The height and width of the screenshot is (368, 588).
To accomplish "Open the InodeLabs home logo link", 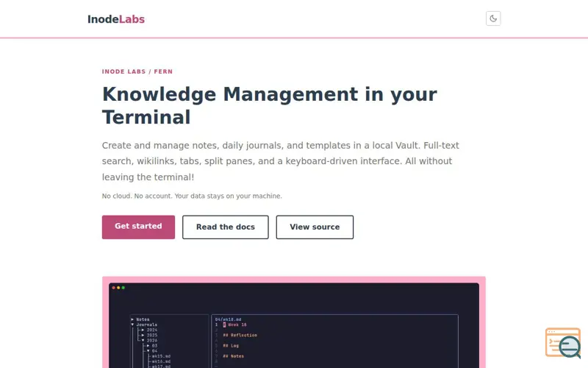I will click(116, 19).
